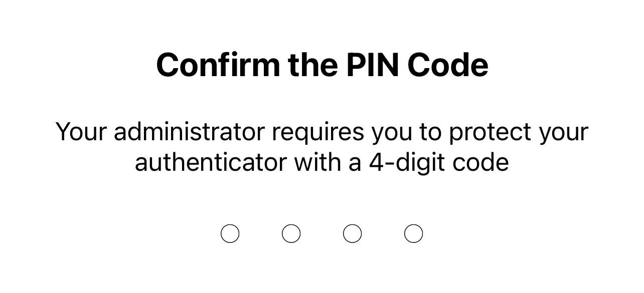Click the word "the" in the title
This screenshot has width=644, height=293.
[x=313, y=65]
